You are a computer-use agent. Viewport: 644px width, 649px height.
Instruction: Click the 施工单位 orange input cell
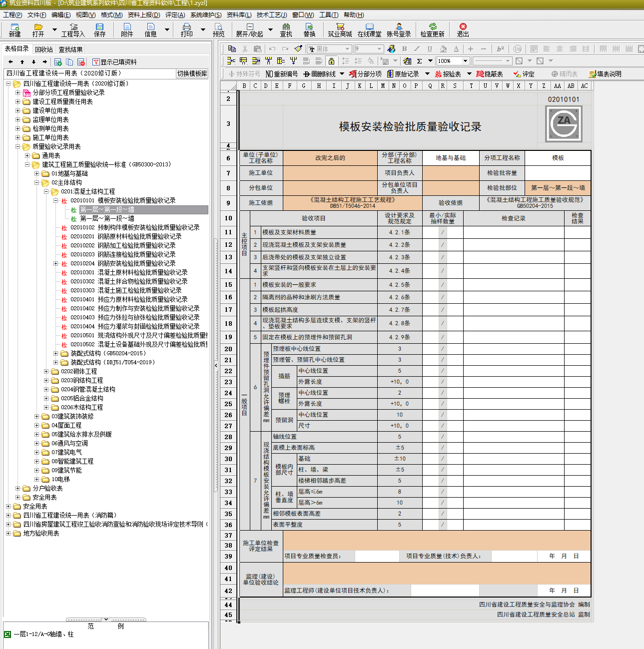pyautogui.click(x=330, y=173)
